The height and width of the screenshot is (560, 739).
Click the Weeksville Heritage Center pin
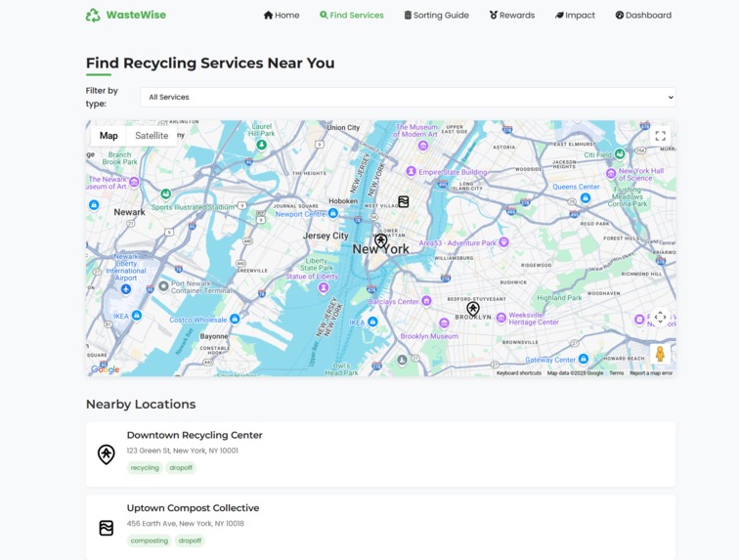point(501,318)
